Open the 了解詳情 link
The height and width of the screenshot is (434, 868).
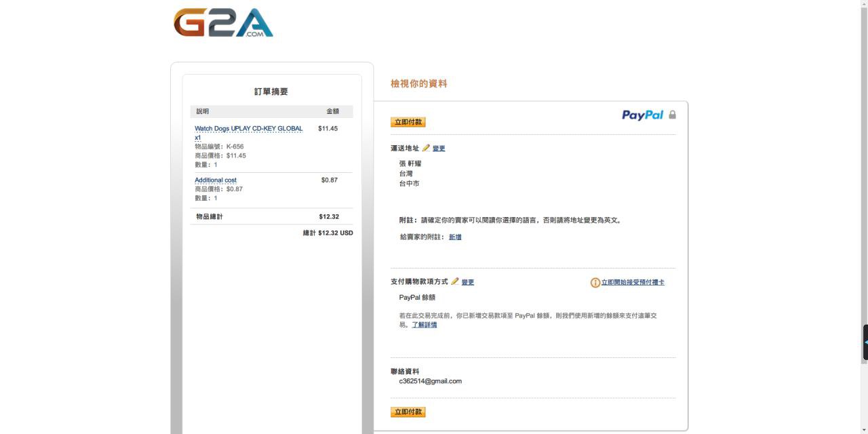coord(425,325)
